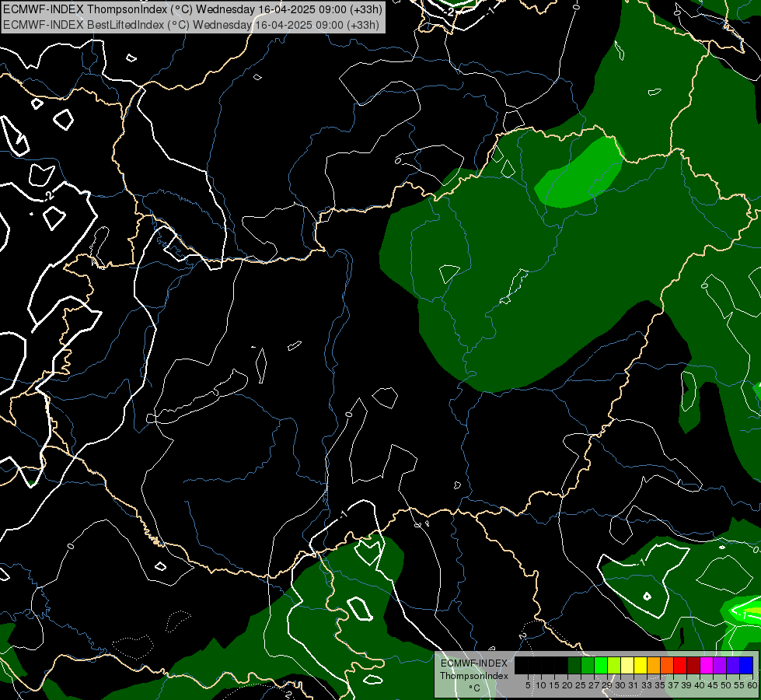Click the legend tick label 10
Image resolution: width=761 pixels, height=700 pixels.
pos(541,685)
